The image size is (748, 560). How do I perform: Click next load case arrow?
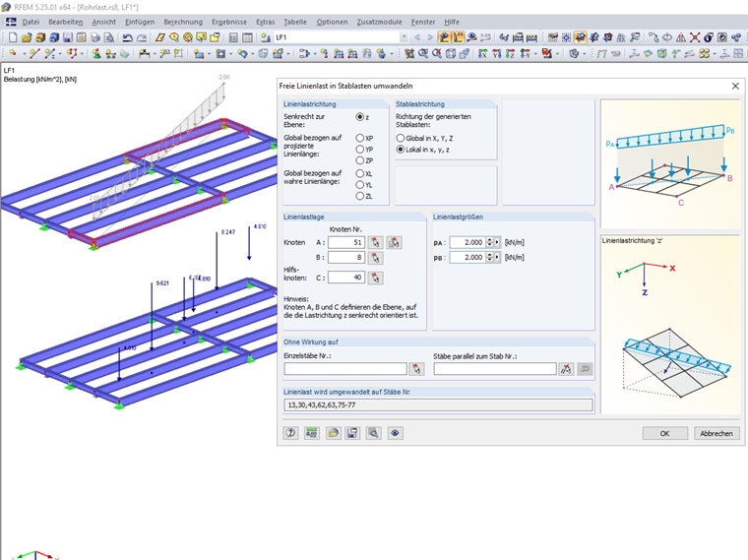pos(430,37)
